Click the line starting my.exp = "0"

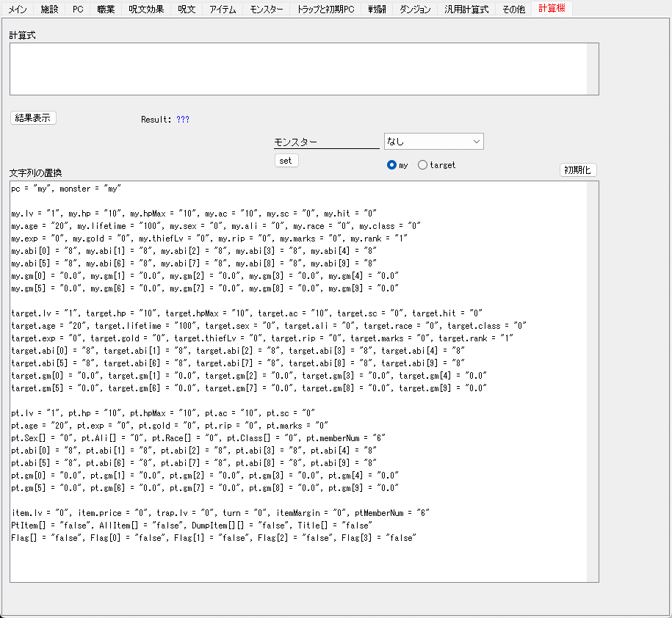click(209, 239)
